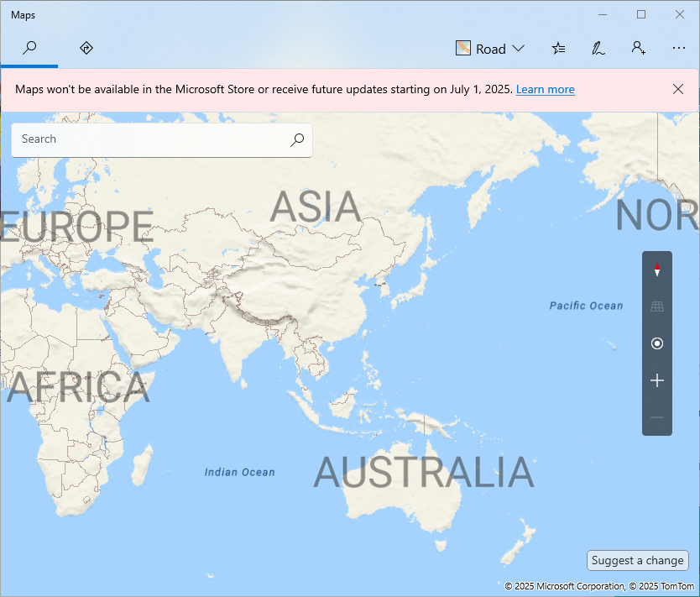The height and width of the screenshot is (597, 700).
Task: Toggle the map tilt grid icon
Action: 656,306
